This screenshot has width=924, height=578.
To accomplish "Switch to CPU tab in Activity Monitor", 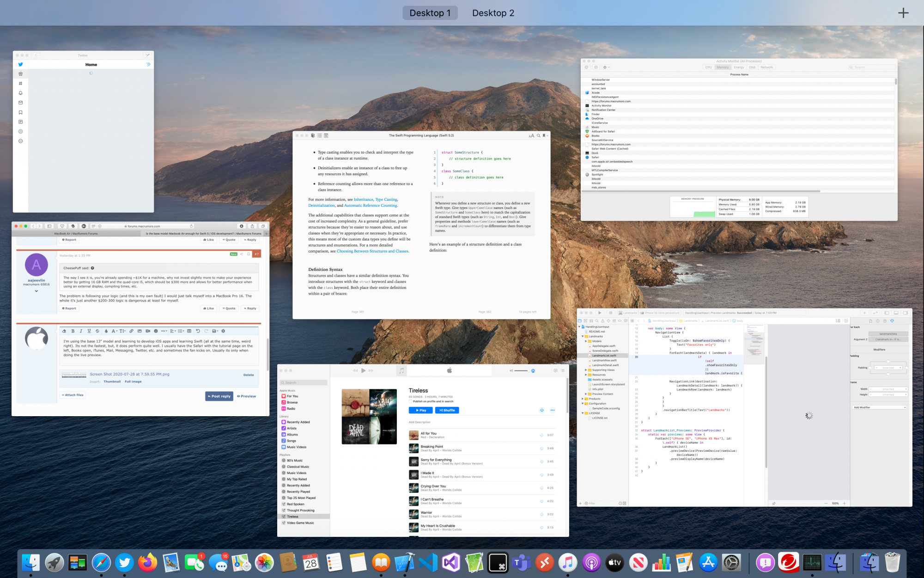I will (708, 67).
